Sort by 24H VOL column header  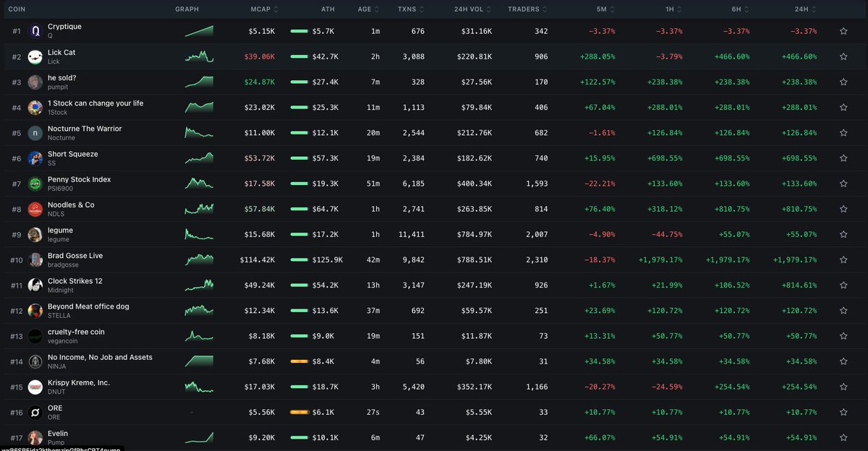[474, 9]
